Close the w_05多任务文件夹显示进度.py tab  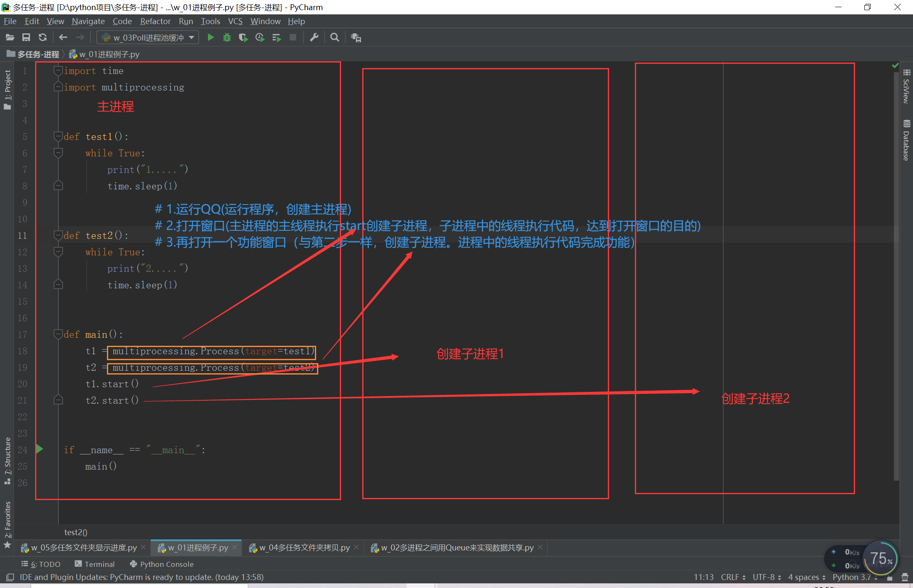pos(143,547)
